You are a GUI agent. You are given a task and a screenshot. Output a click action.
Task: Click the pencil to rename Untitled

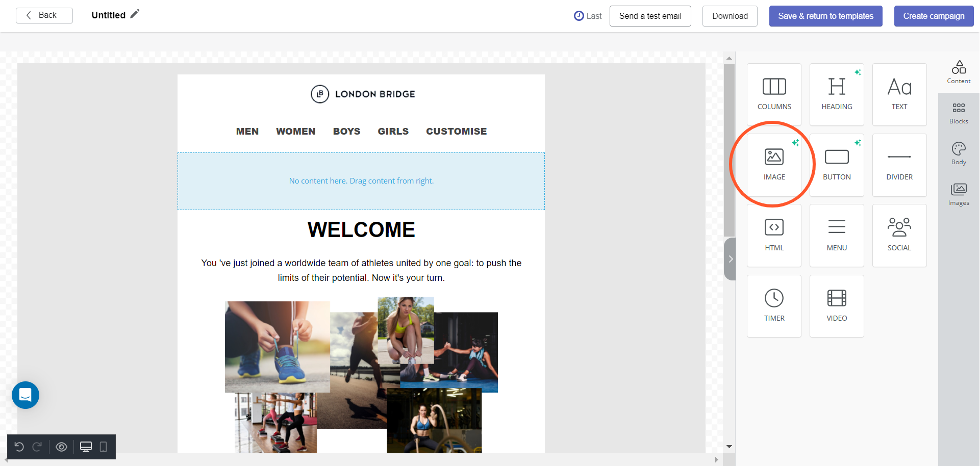coord(135,14)
